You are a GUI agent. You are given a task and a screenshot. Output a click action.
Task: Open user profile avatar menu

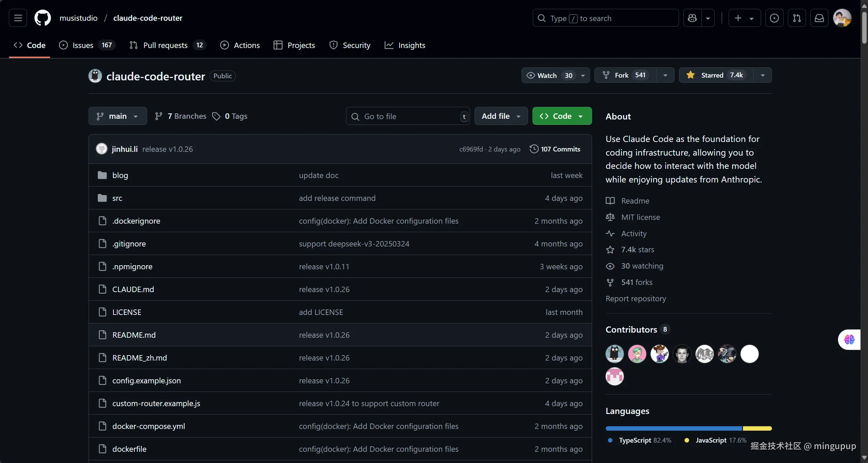tap(842, 18)
